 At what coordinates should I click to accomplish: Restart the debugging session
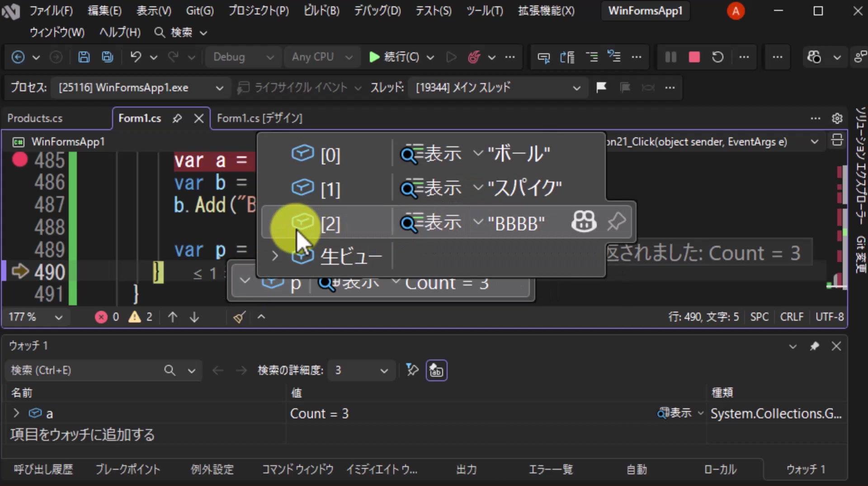718,57
